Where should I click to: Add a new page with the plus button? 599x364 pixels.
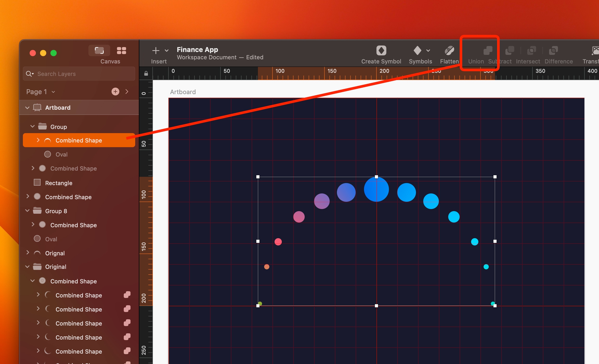[x=115, y=91]
